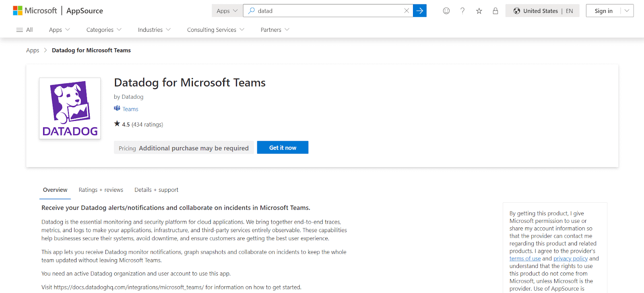
Task: Click the Receive your Datadog alerts heading
Action: point(176,208)
